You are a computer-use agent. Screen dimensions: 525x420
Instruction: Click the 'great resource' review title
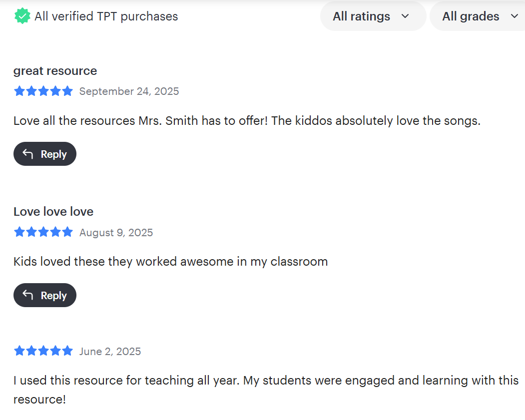tap(55, 71)
